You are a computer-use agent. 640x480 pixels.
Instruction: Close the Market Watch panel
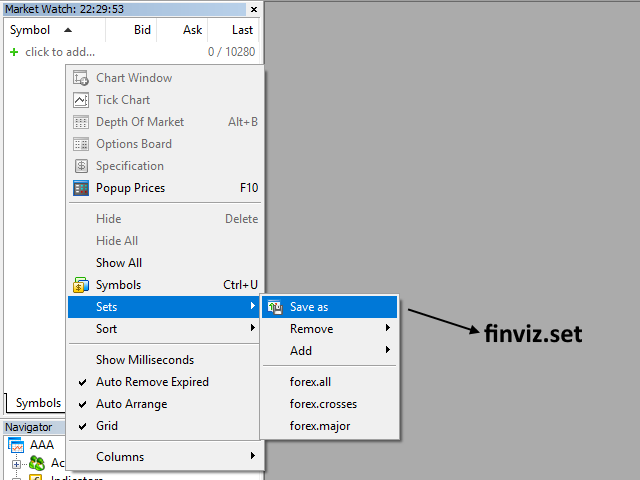pos(254,9)
